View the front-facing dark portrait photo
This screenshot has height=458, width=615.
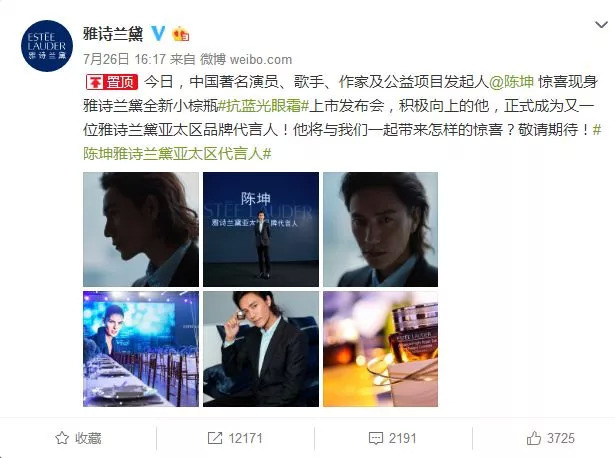tap(380, 229)
